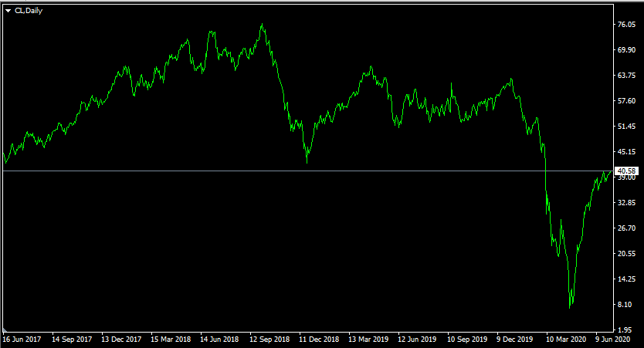This screenshot has height=348, width=644.
Task: Click the 76.05 price axis label
Action: click(626, 25)
